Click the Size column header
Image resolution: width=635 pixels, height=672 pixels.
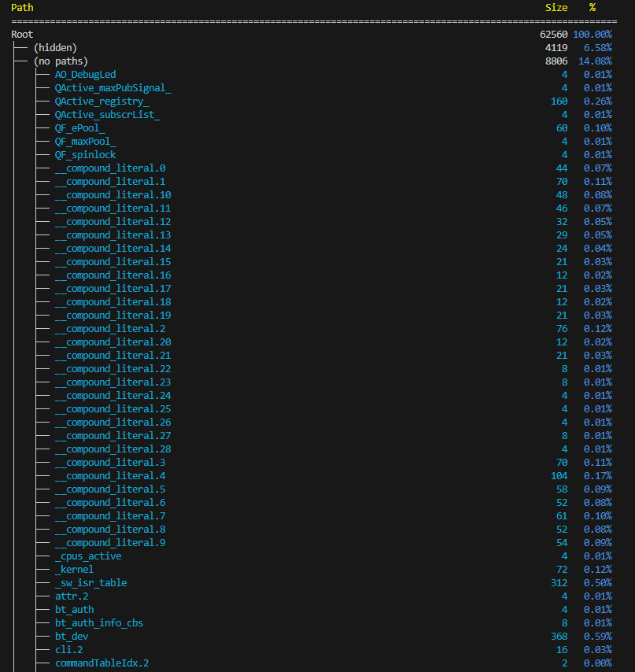click(x=556, y=7)
